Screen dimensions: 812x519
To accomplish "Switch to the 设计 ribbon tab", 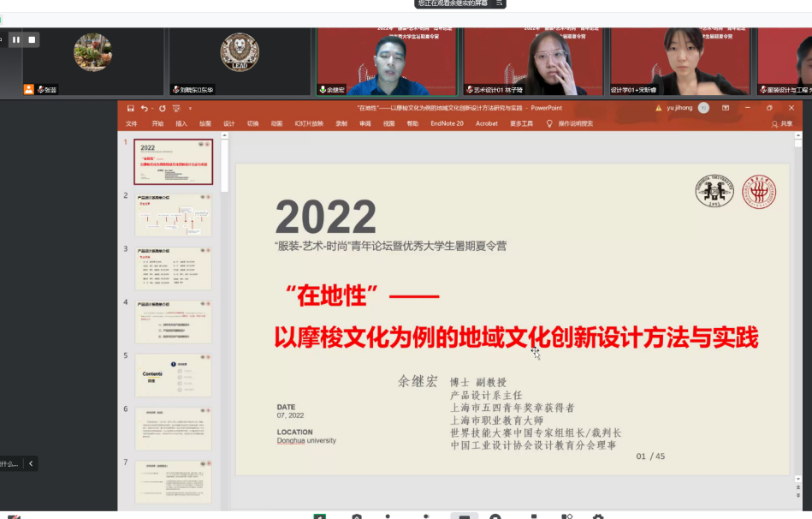I will tap(228, 123).
